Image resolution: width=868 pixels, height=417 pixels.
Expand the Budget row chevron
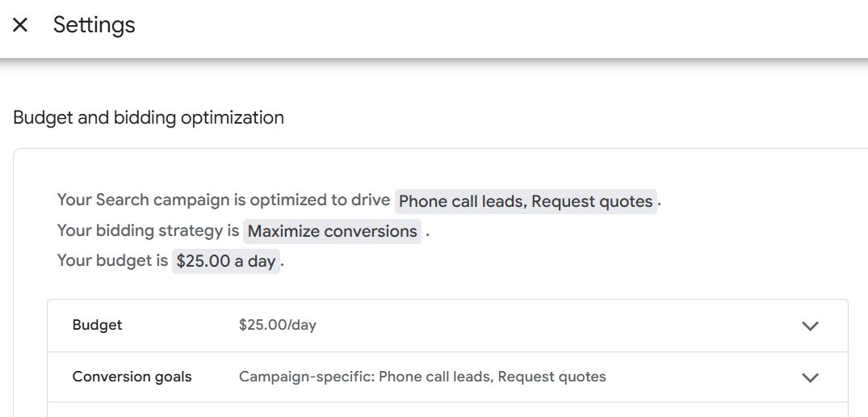click(810, 326)
